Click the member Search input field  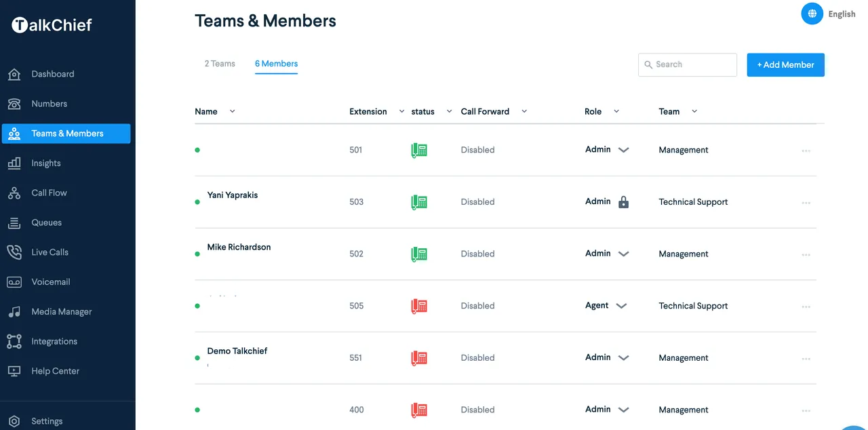click(687, 64)
